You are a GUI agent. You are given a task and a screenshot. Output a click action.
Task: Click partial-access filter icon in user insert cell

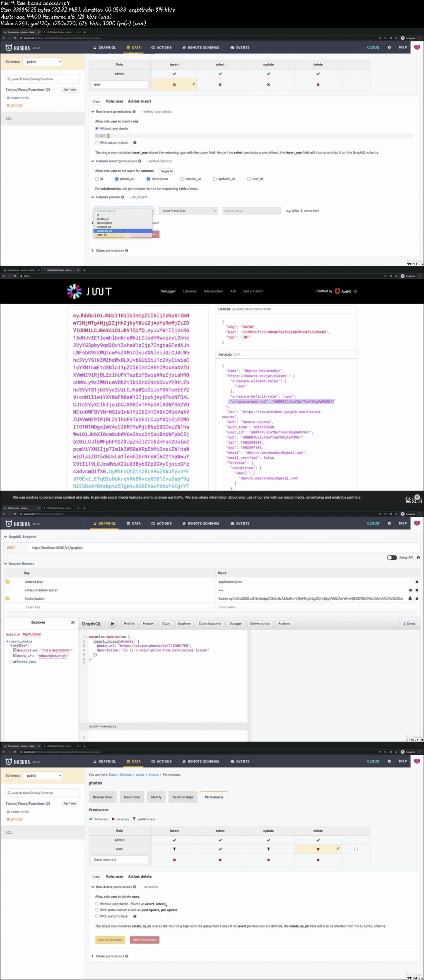pos(174,849)
